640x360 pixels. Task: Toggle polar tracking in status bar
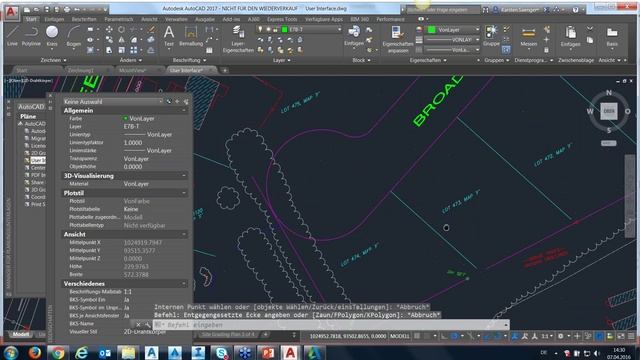(x=454, y=336)
